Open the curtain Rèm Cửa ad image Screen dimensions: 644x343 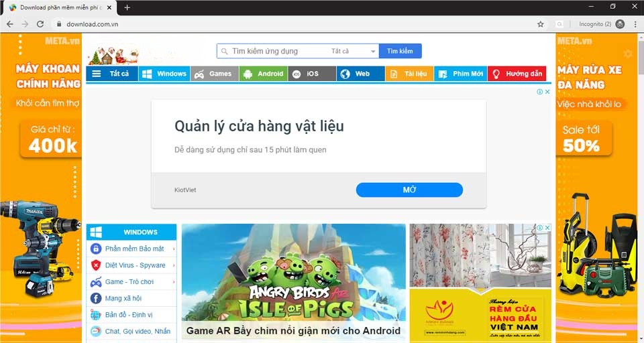(x=480, y=283)
